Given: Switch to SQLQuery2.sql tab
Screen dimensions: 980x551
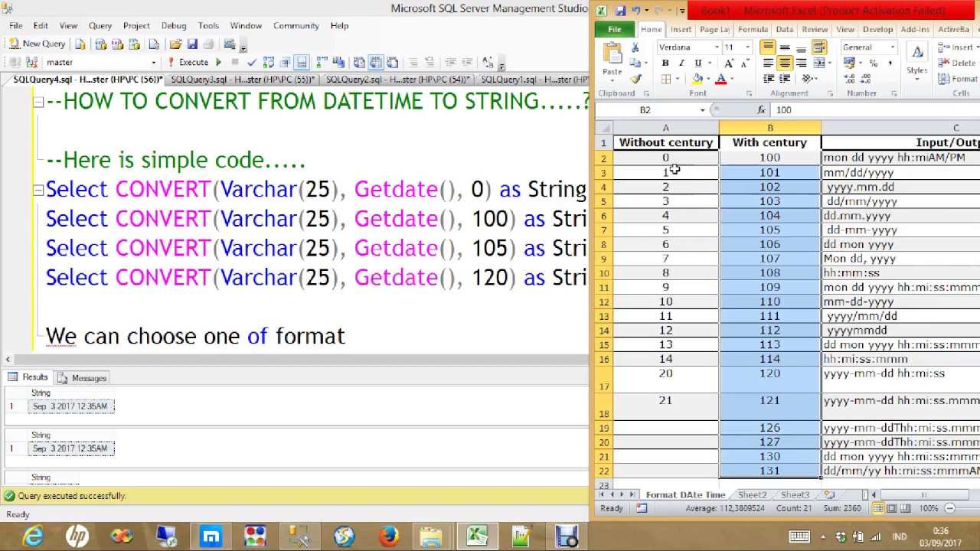Looking at the screenshot, I should pyautogui.click(x=398, y=80).
